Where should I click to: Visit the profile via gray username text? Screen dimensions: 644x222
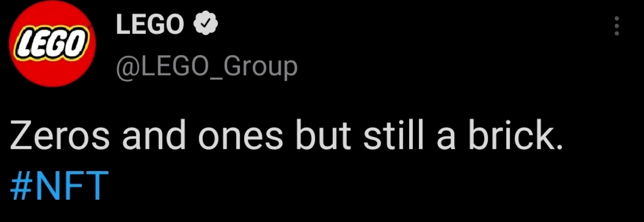(x=207, y=67)
